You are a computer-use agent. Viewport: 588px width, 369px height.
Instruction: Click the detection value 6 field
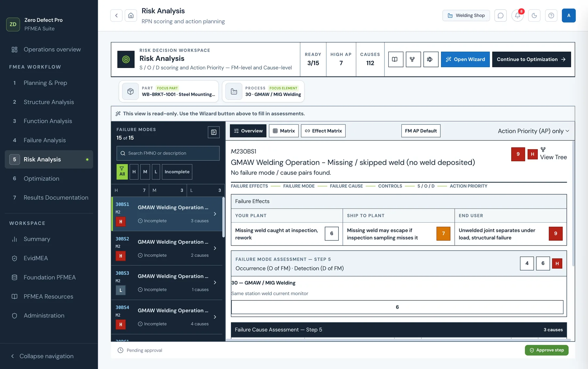pyautogui.click(x=397, y=307)
